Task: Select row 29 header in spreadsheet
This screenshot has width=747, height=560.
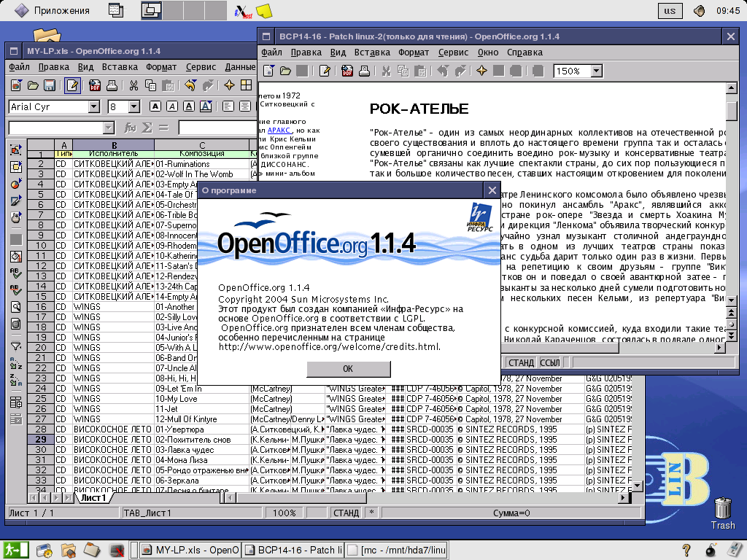Action: pos(41,440)
